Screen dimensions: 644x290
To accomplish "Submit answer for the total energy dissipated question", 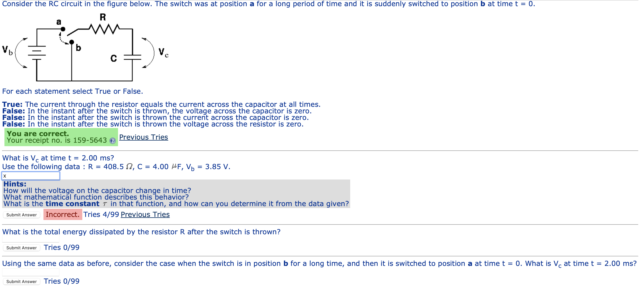I will point(21,248).
